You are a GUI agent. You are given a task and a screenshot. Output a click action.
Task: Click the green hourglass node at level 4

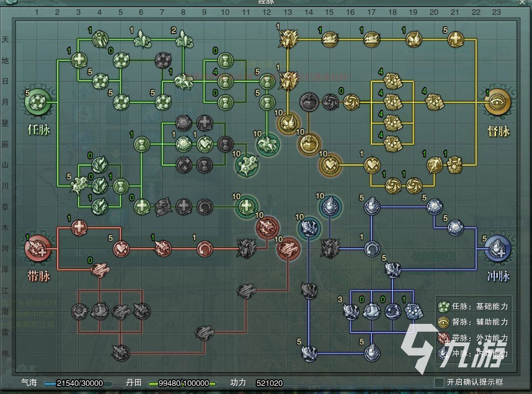click(x=225, y=81)
